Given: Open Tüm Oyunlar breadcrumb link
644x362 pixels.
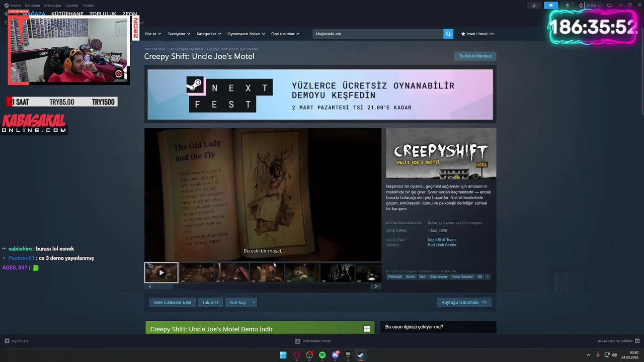Looking at the screenshot, I should [x=154, y=49].
